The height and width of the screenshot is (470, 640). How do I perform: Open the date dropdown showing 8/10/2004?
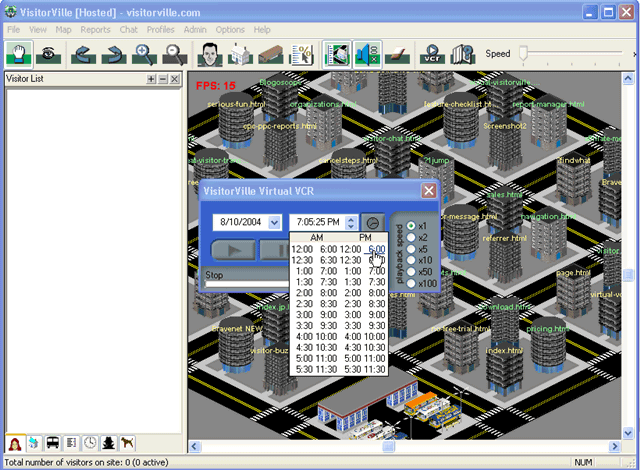tap(273, 222)
